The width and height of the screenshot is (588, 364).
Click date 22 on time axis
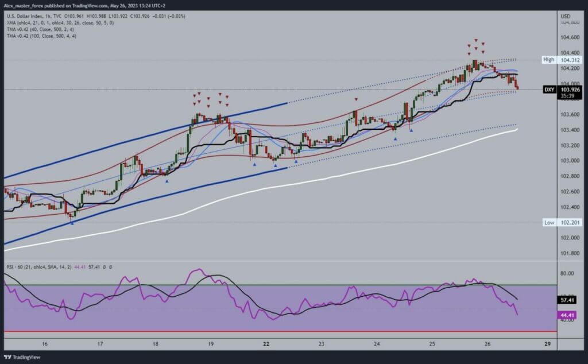(x=266, y=344)
